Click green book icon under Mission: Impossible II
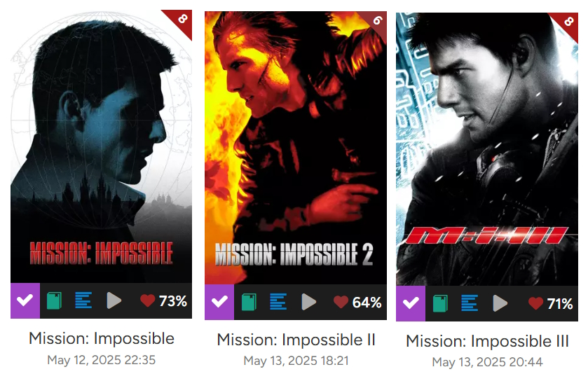This screenshot has width=588, height=381. pos(249,303)
